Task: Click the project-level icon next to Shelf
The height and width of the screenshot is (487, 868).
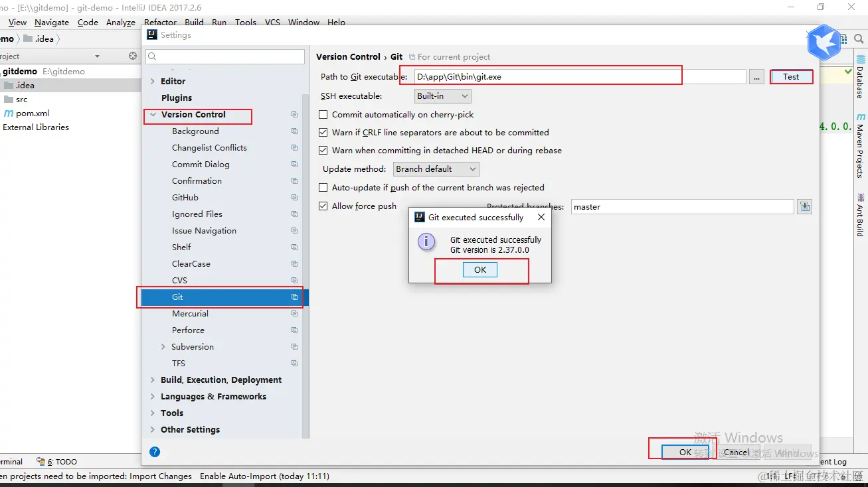Action: (x=294, y=247)
